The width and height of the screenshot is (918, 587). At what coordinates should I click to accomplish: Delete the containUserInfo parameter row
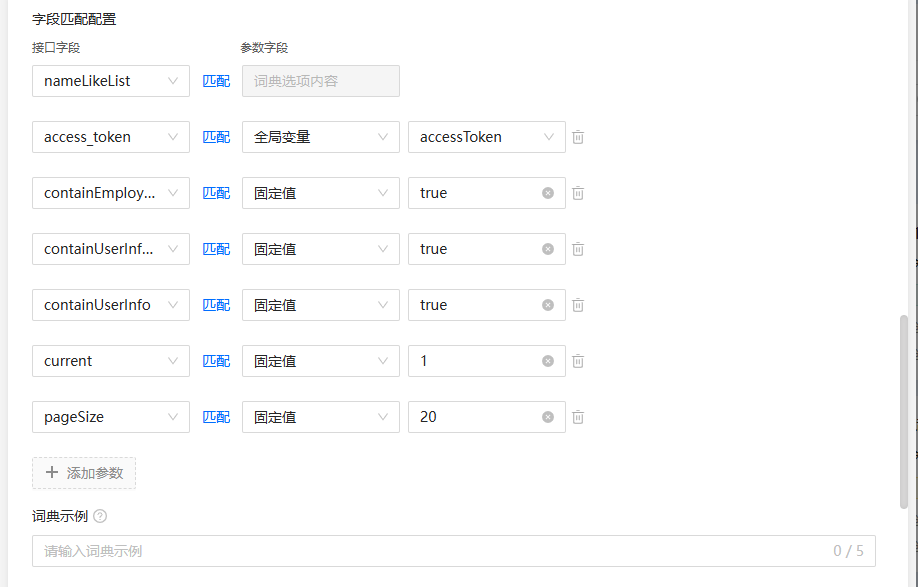[577, 305]
